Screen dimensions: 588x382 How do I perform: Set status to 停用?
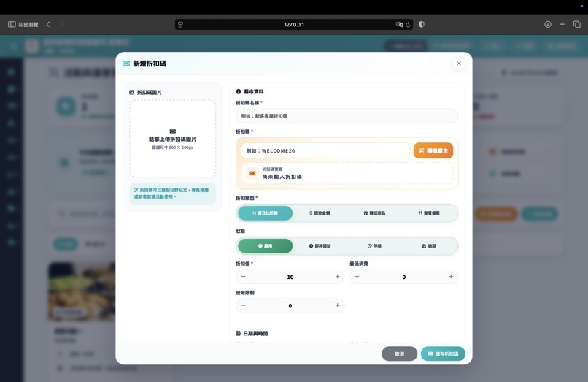(374, 246)
